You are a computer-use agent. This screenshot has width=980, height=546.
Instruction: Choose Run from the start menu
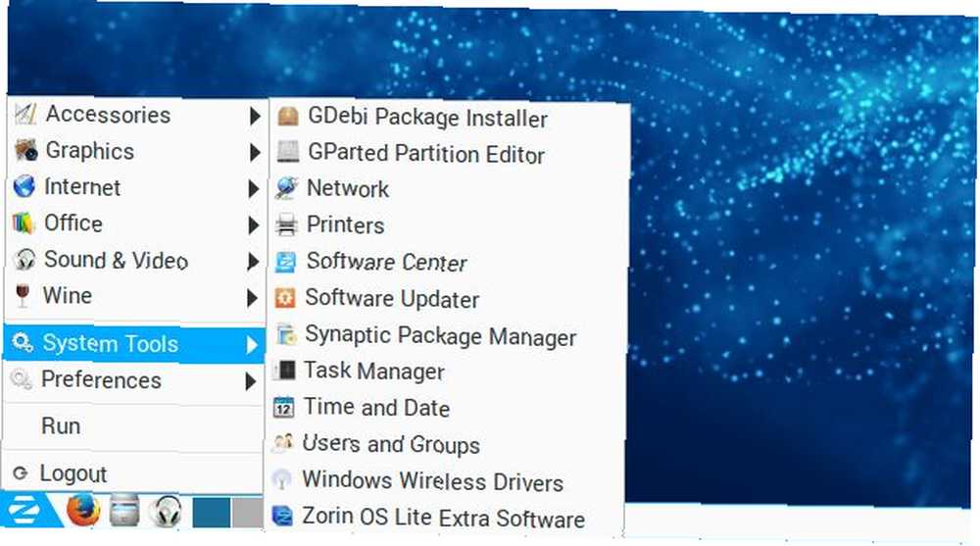(x=132, y=426)
